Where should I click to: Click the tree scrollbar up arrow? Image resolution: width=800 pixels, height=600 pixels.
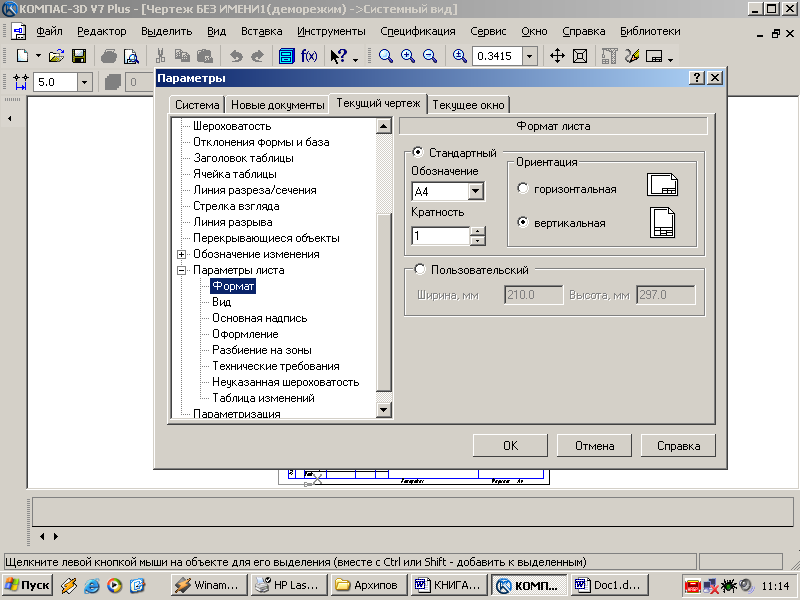pos(384,126)
